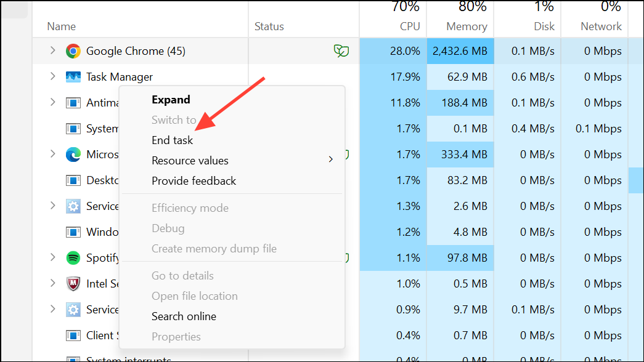Click Provide feedback menu entry

[194, 181]
